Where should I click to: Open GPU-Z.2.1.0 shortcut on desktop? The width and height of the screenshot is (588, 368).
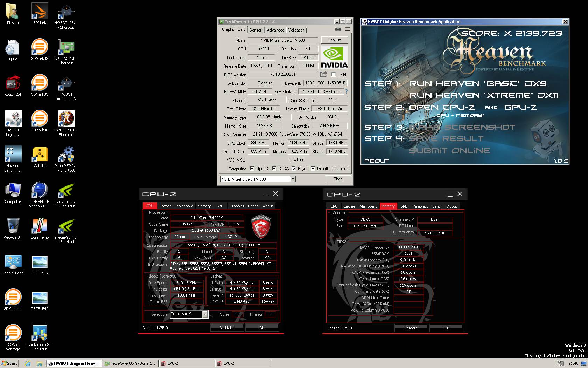(66, 52)
